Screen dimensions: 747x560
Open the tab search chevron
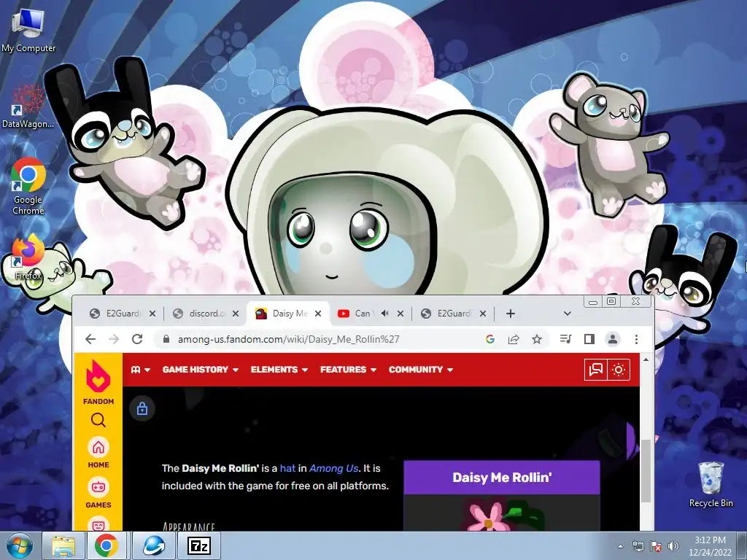pos(567,314)
